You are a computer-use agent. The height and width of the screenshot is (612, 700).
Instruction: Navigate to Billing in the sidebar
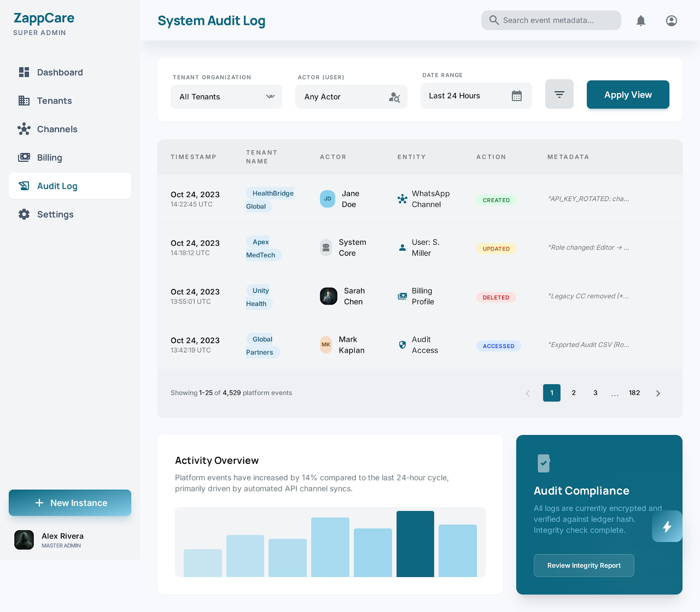tap(49, 158)
